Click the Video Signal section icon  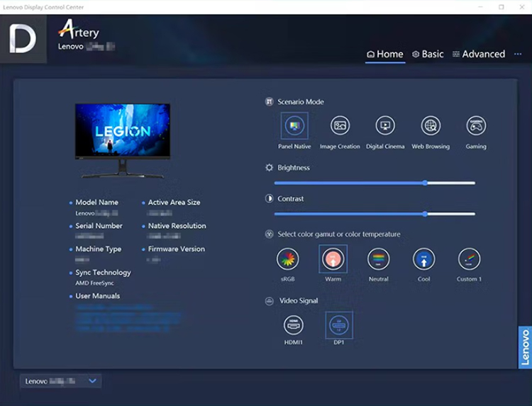(269, 301)
